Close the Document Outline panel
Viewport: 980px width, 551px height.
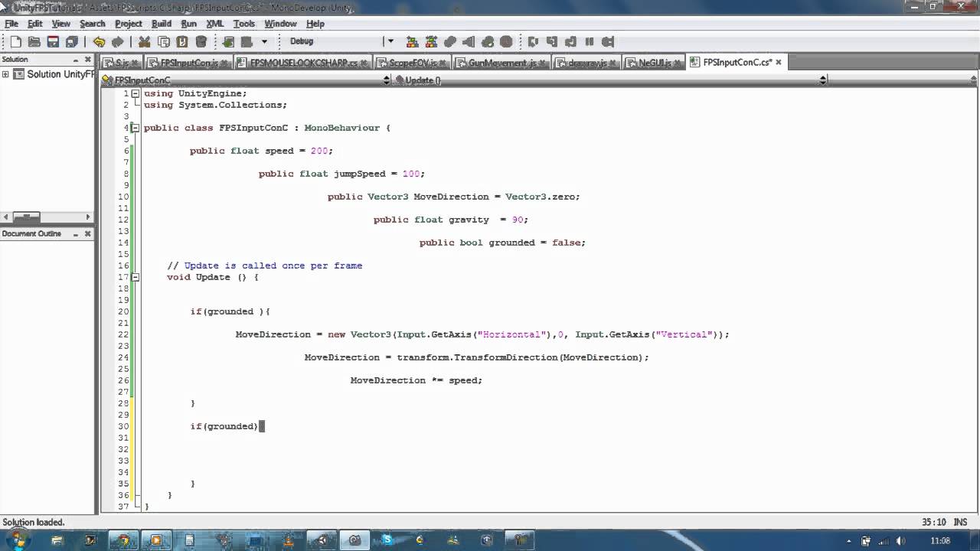(x=87, y=233)
